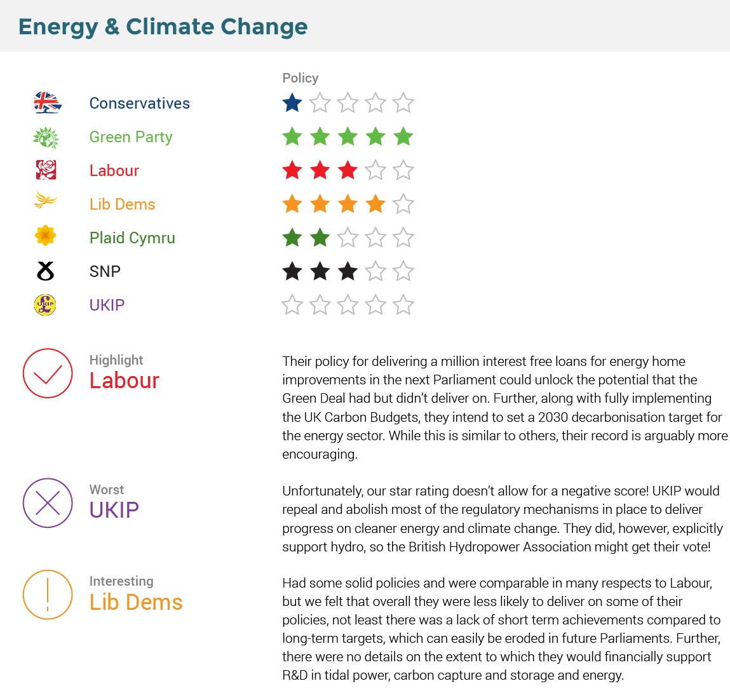This screenshot has height=700, width=730.
Task: Click the purple Worst cross circle icon
Action: coord(48,503)
